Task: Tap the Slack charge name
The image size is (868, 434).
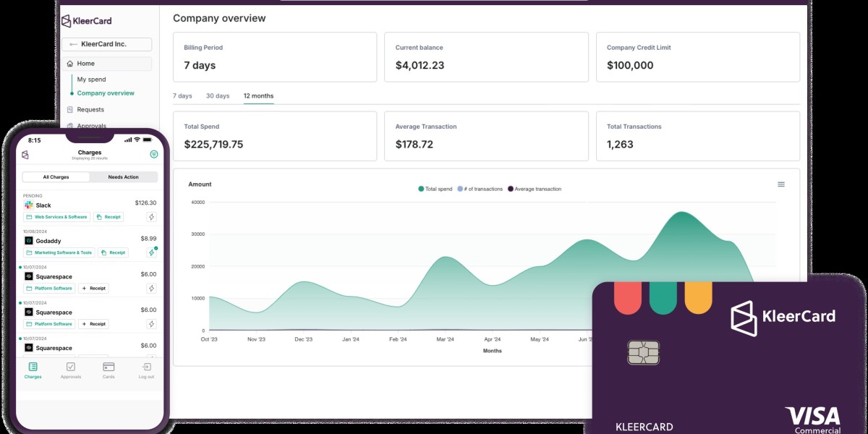Action: point(43,205)
